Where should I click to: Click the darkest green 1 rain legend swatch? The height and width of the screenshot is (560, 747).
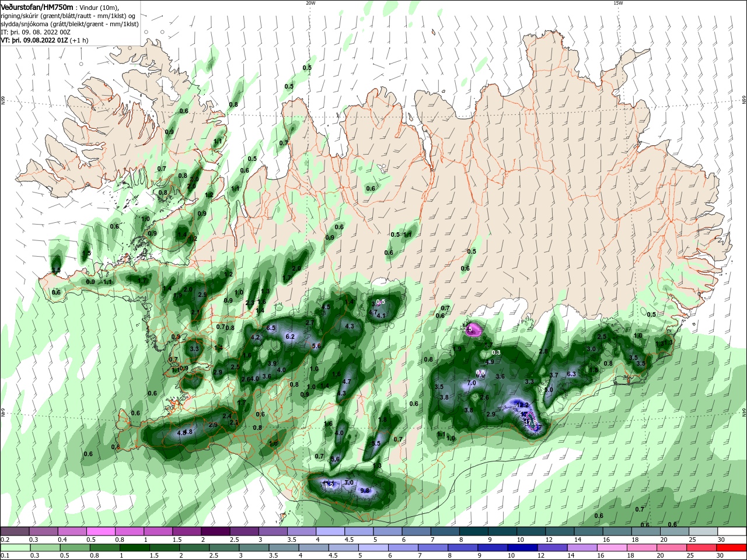(134, 548)
